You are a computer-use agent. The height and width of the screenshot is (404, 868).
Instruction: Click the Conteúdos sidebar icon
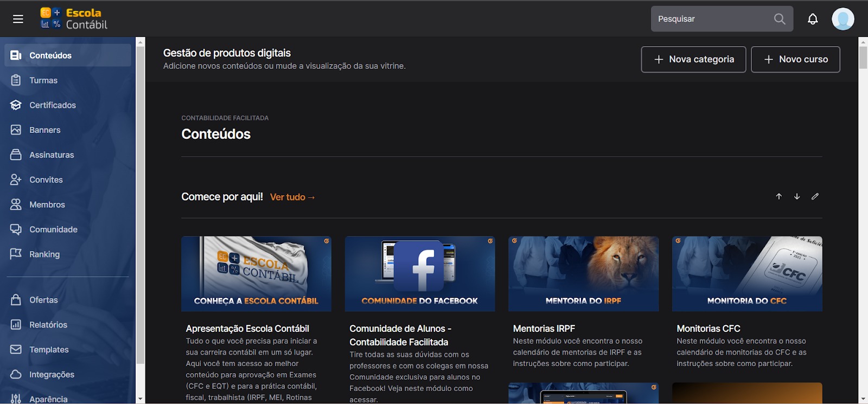tap(16, 55)
